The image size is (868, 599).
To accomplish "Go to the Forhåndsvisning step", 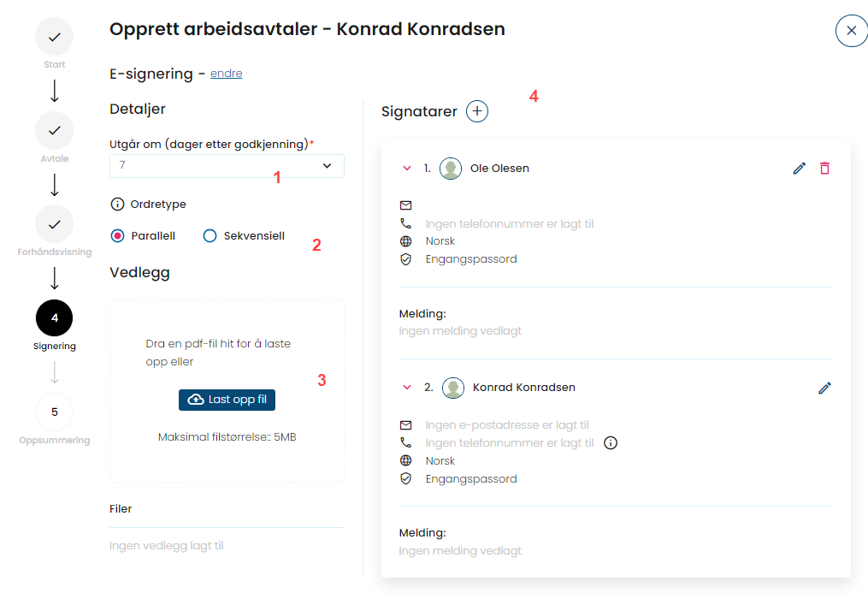I will 54,224.
